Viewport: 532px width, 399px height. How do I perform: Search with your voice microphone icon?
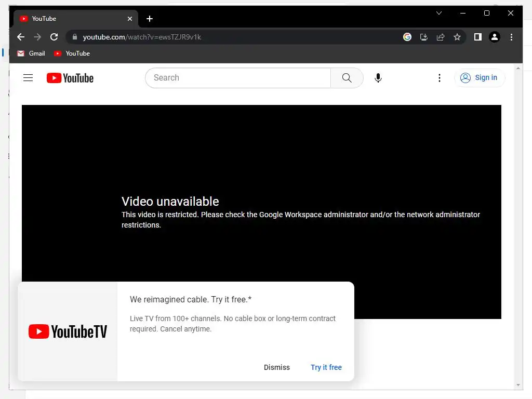tap(378, 78)
